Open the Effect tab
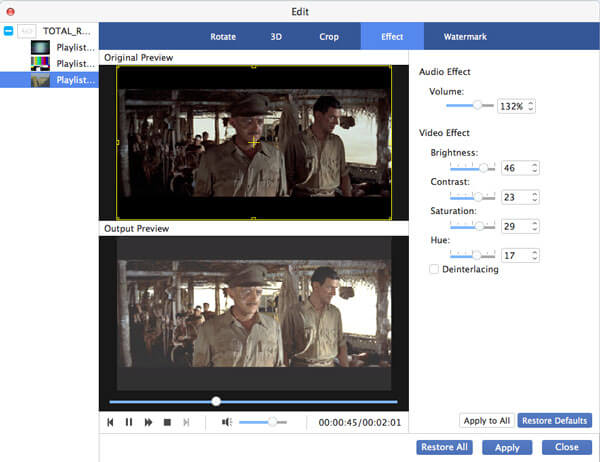The height and width of the screenshot is (462, 600). pyautogui.click(x=392, y=36)
